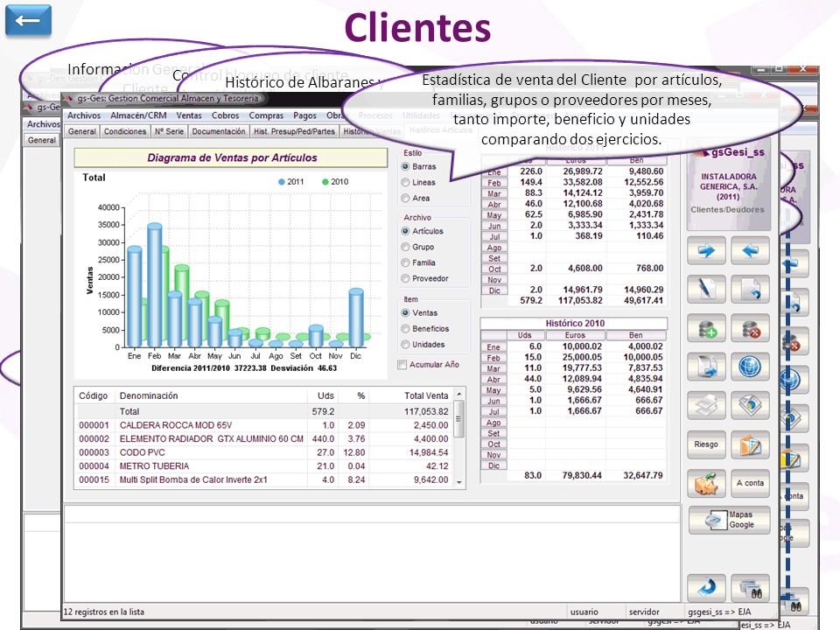This screenshot has width=840, height=630.
Task: Delete record with database red X icon
Action: [x=750, y=328]
